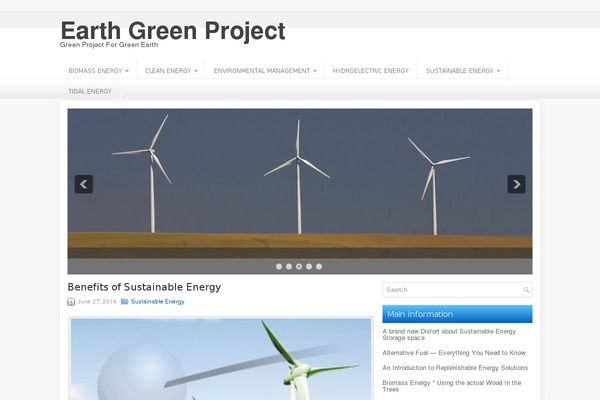Screen dimensions: 600x400
Task: Select the fourth slider pagination dot
Action: [309, 266]
